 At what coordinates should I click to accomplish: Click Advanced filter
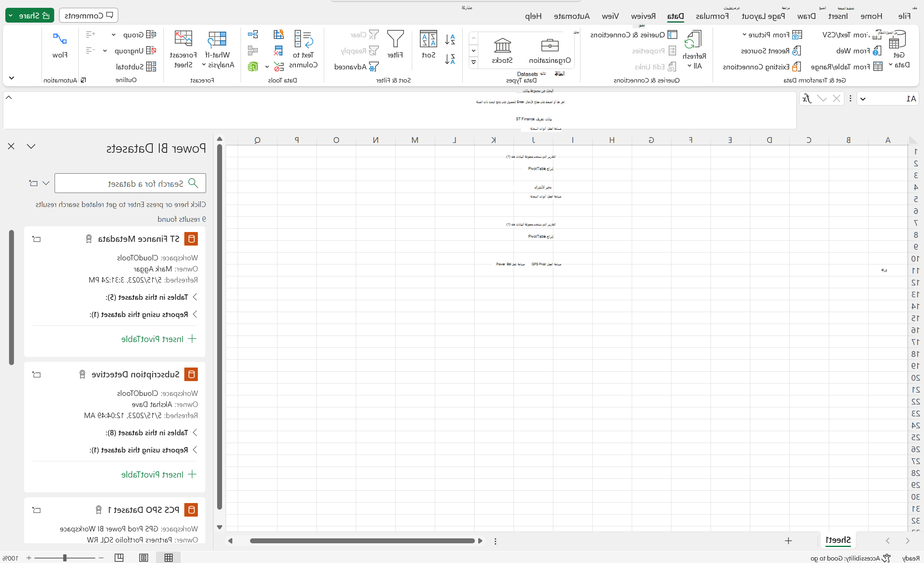click(356, 67)
